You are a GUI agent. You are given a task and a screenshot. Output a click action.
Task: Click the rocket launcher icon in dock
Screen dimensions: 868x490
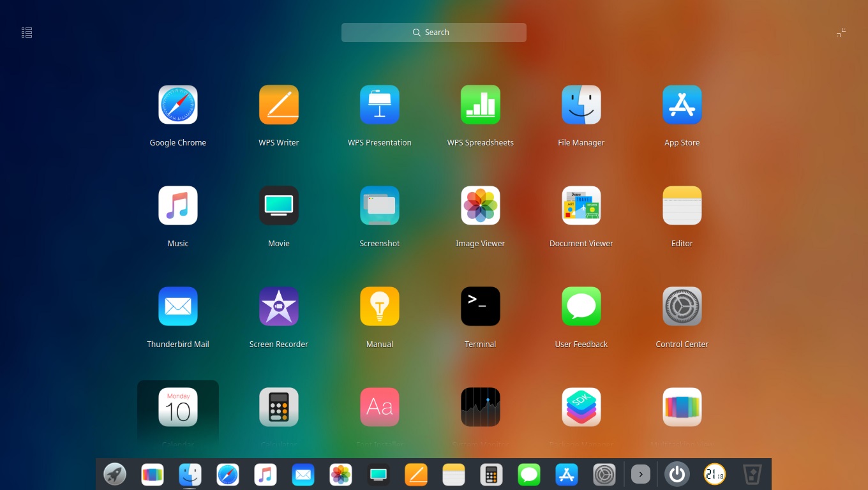pyautogui.click(x=115, y=474)
